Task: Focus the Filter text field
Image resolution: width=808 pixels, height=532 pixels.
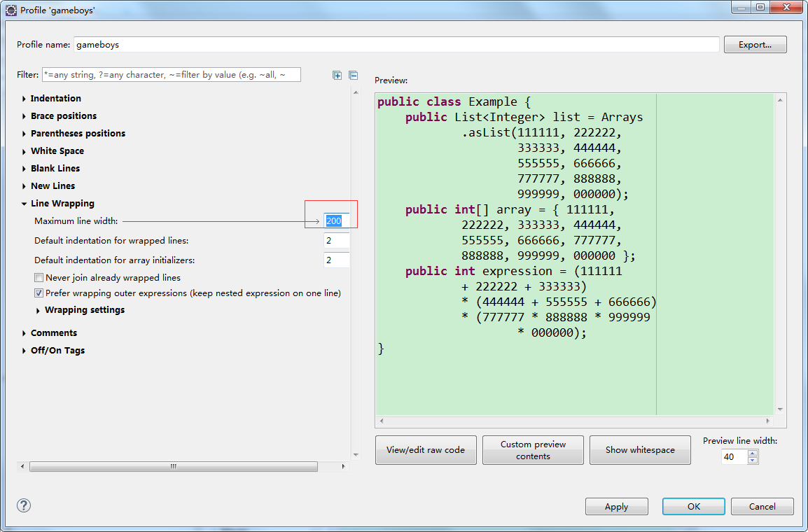Action: [x=172, y=75]
